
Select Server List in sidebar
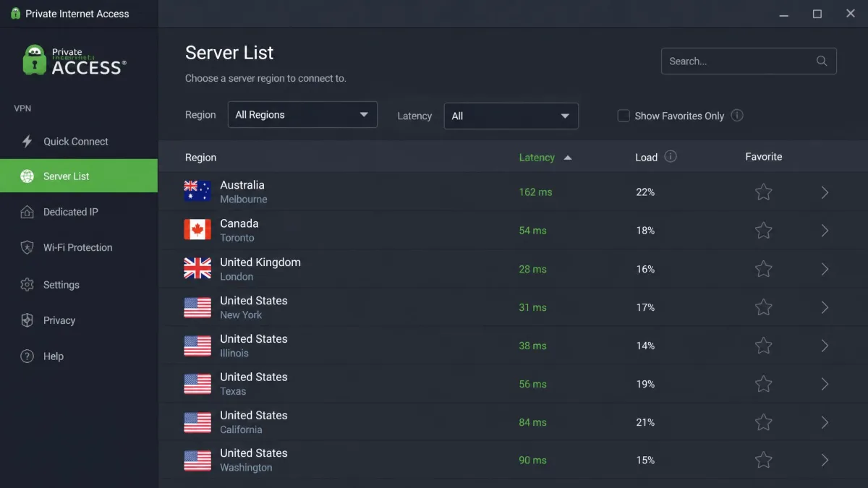pos(78,176)
